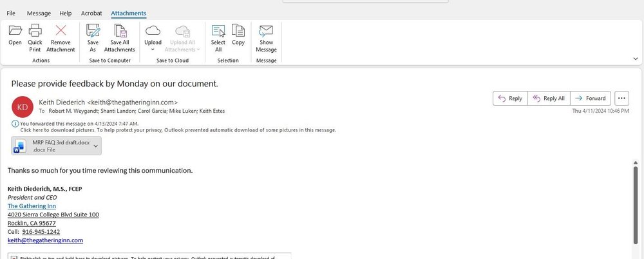Click the Reply All button
Screen dimensions: 644x259
coord(549,99)
